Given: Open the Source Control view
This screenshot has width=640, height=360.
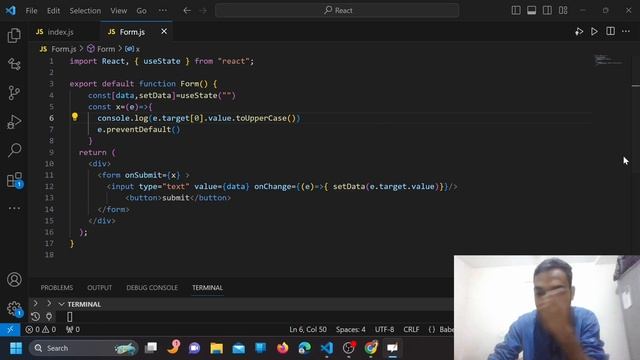Looking at the screenshot, I should pyautogui.click(x=14, y=93).
